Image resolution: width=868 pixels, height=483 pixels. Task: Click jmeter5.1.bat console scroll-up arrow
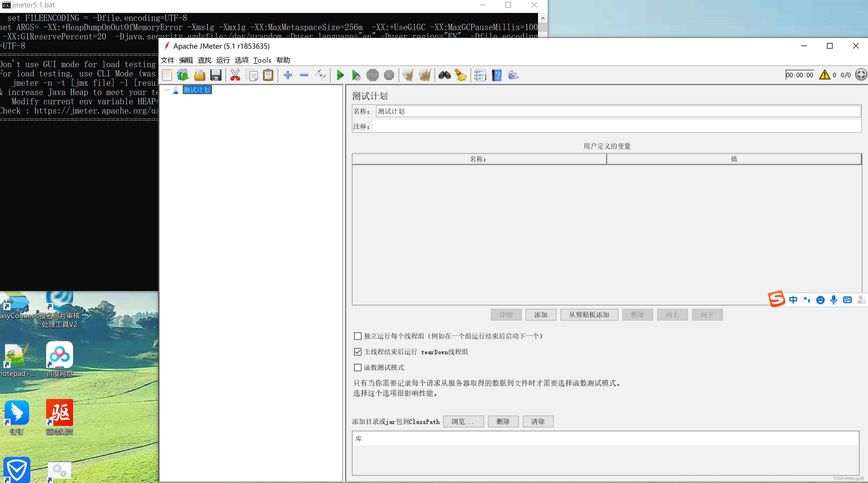point(542,18)
